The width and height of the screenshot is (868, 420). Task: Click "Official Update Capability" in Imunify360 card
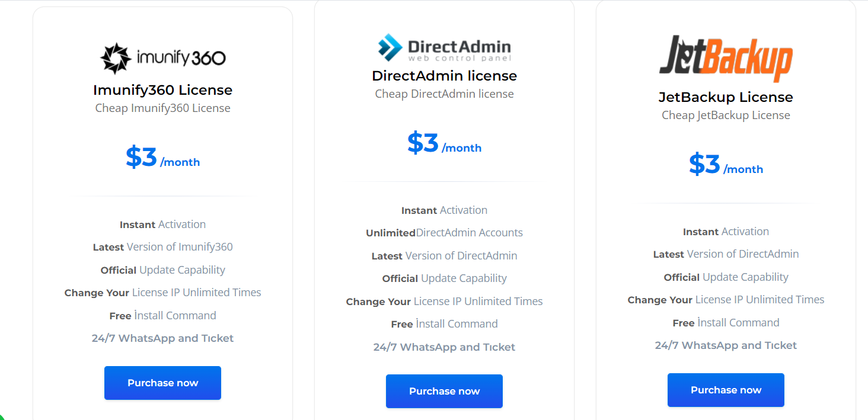[162, 270]
